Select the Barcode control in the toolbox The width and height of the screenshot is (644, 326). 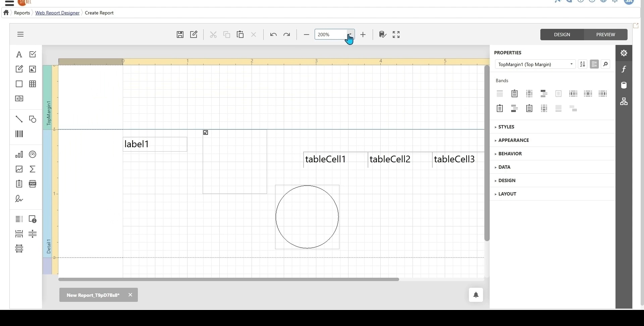click(x=19, y=134)
